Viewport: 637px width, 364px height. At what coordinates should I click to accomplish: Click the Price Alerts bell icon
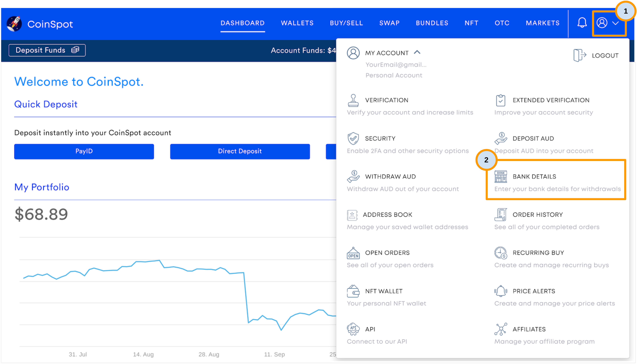pos(500,291)
